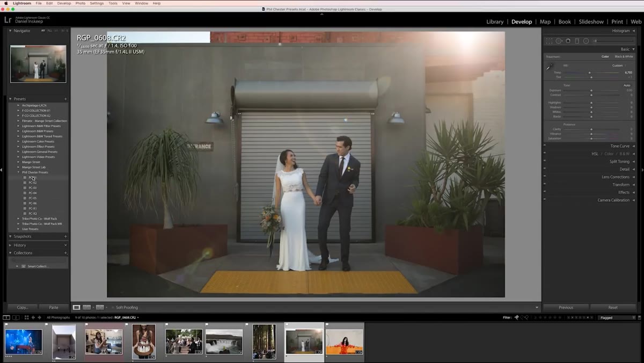Select the waterfall photo in filmstrip
Viewport: 644px width, 363px height.
pyautogui.click(x=224, y=341)
